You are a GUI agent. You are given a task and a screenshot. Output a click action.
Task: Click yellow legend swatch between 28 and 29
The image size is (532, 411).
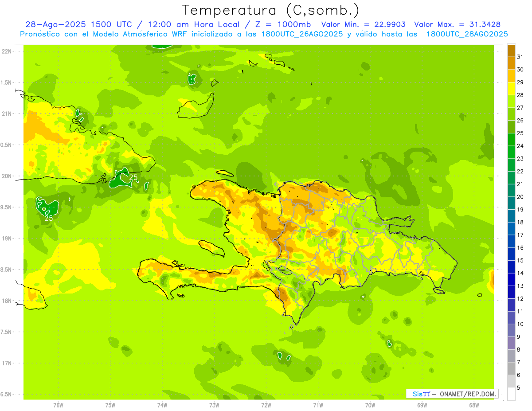[511, 89]
